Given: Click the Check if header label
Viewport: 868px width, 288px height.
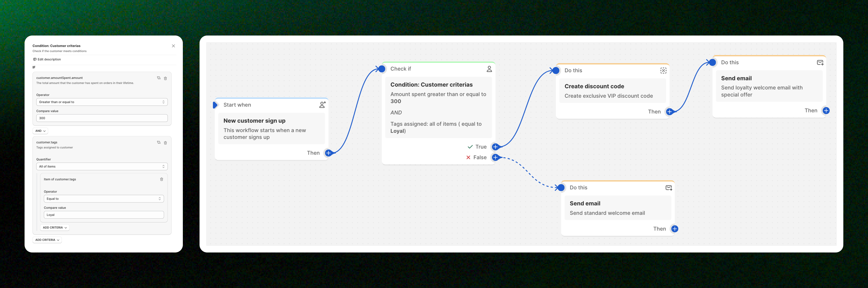Looking at the screenshot, I should [x=401, y=69].
